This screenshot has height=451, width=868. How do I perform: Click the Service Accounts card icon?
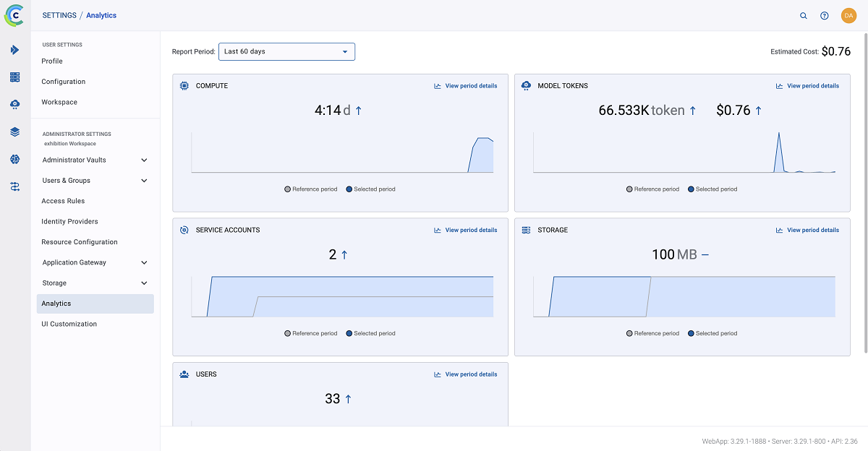click(x=184, y=230)
